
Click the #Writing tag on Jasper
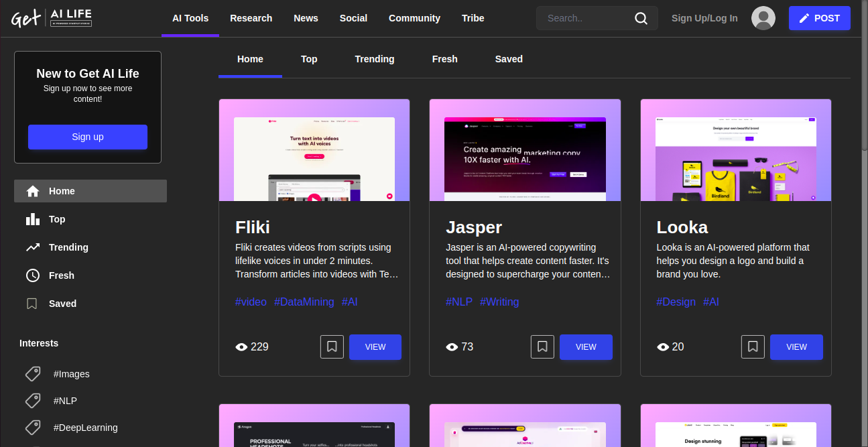499,302
